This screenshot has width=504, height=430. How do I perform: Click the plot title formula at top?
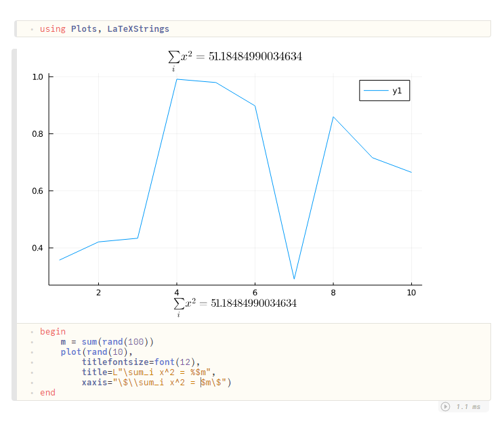coord(235,60)
